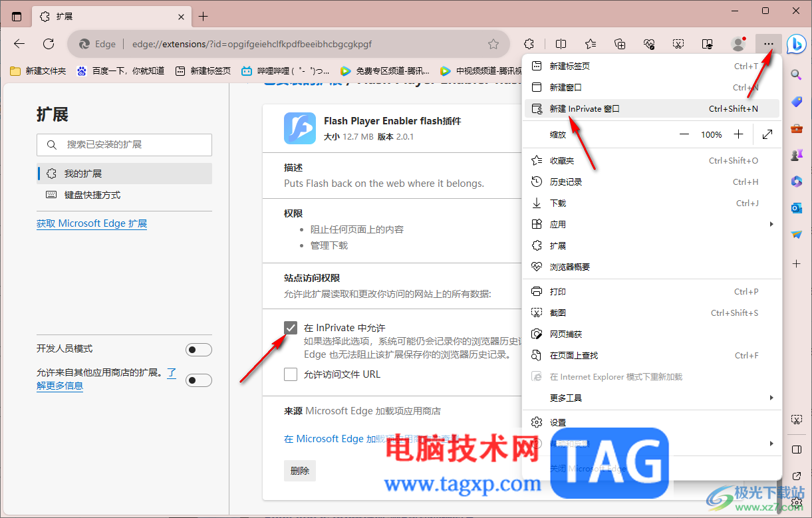The width and height of the screenshot is (812, 518).
Task: Open tab actions menu icon
Action: (17, 17)
